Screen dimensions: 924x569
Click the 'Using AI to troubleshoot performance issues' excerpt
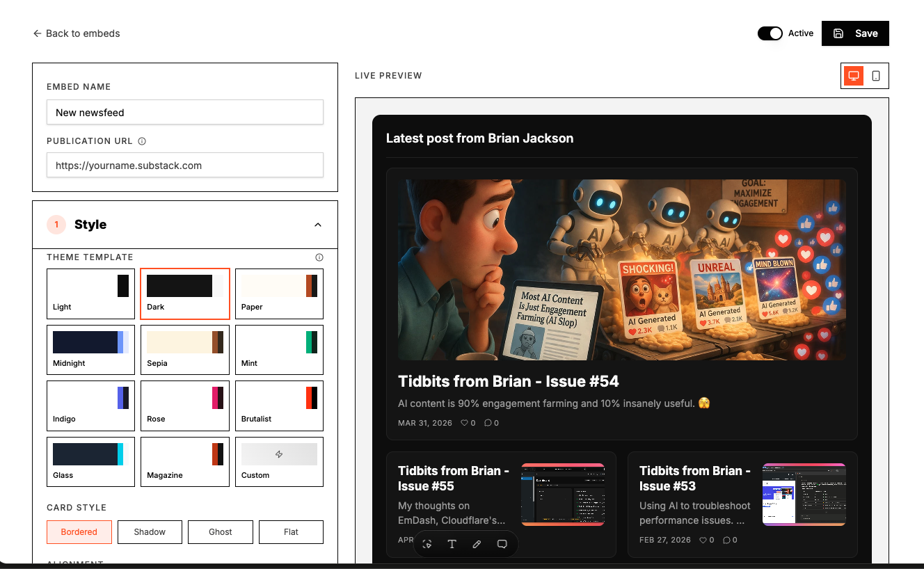[x=695, y=513]
